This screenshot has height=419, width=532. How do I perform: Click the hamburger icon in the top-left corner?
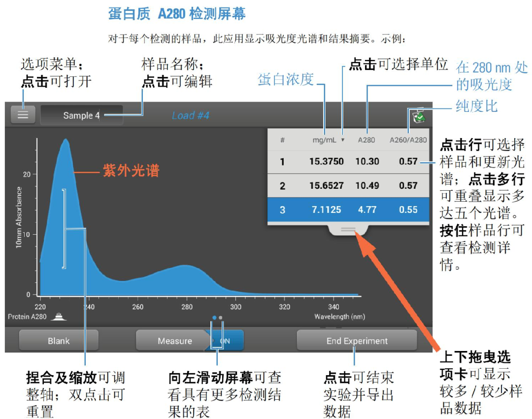(x=23, y=114)
